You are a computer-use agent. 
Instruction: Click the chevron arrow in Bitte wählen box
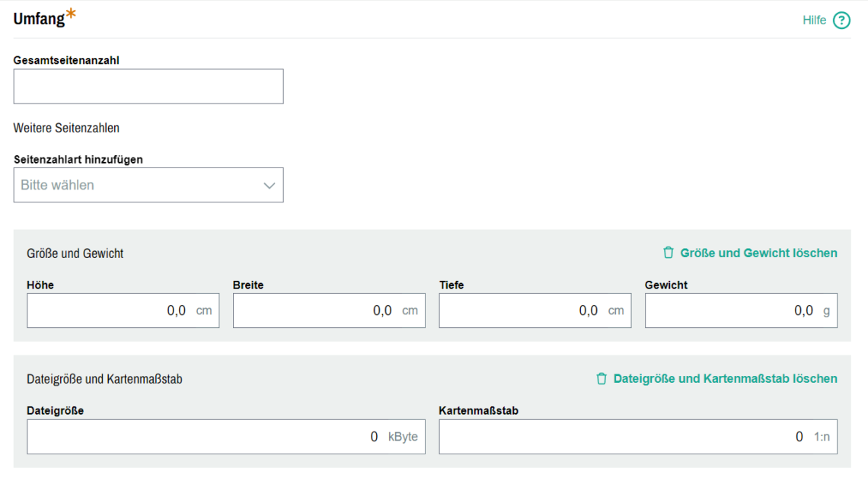(269, 186)
